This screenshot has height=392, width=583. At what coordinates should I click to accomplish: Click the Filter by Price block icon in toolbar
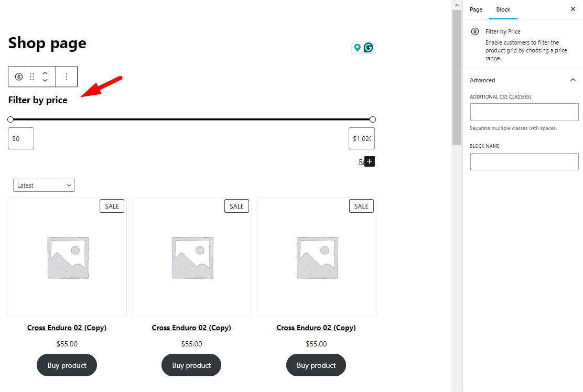point(19,77)
